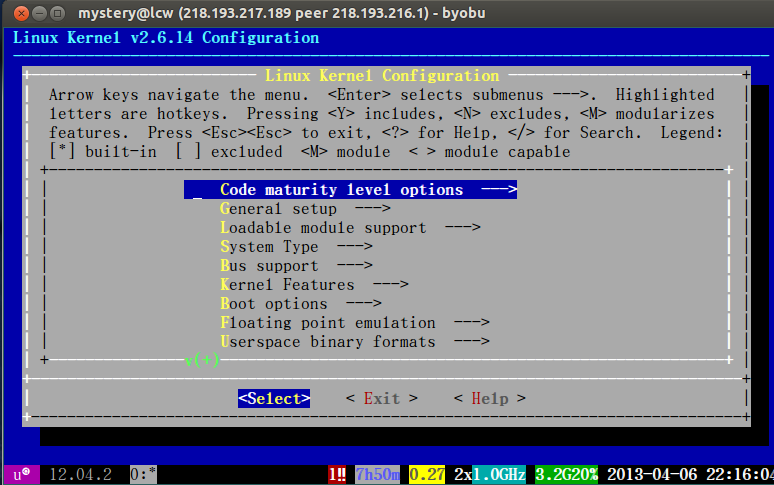The image size is (774, 485).
Task: Click the arrow after Userspace binary formats
Action: (x=471, y=341)
